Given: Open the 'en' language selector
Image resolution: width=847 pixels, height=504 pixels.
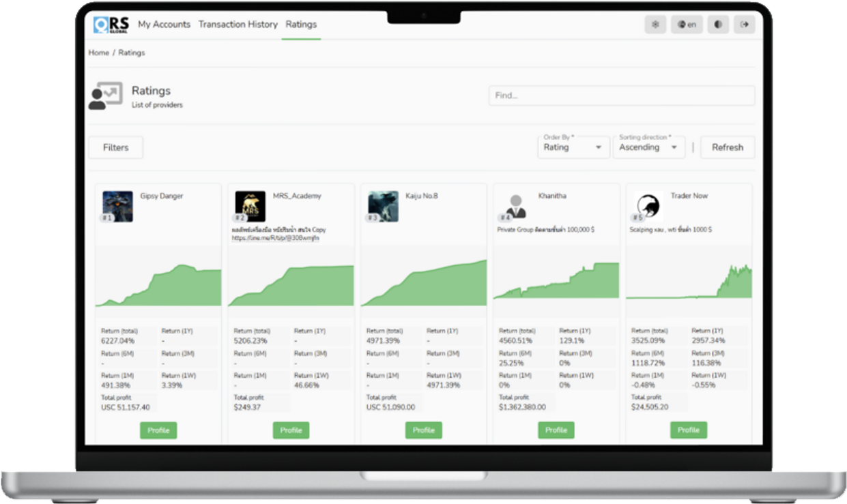Looking at the screenshot, I should (x=687, y=25).
